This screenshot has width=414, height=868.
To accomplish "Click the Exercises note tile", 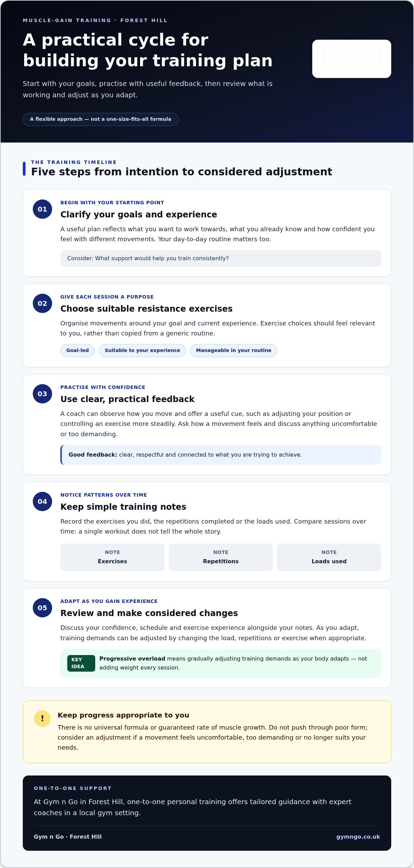I will [x=112, y=557].
